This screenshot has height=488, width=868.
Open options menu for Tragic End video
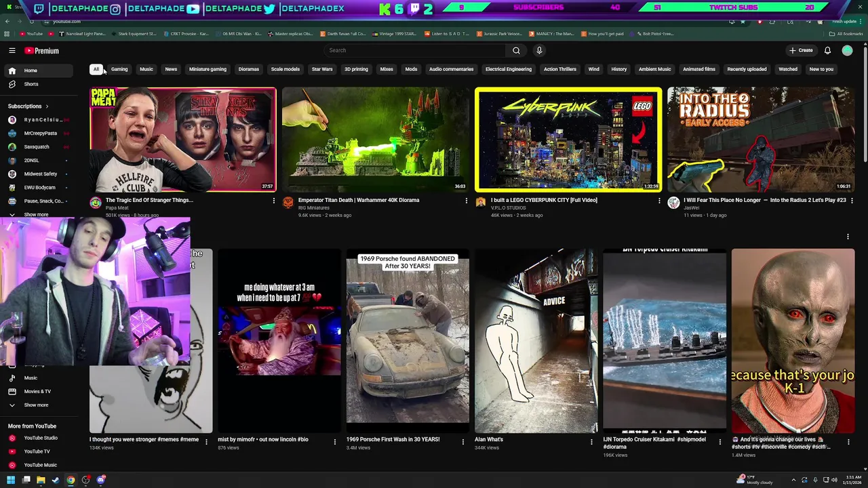273,201
